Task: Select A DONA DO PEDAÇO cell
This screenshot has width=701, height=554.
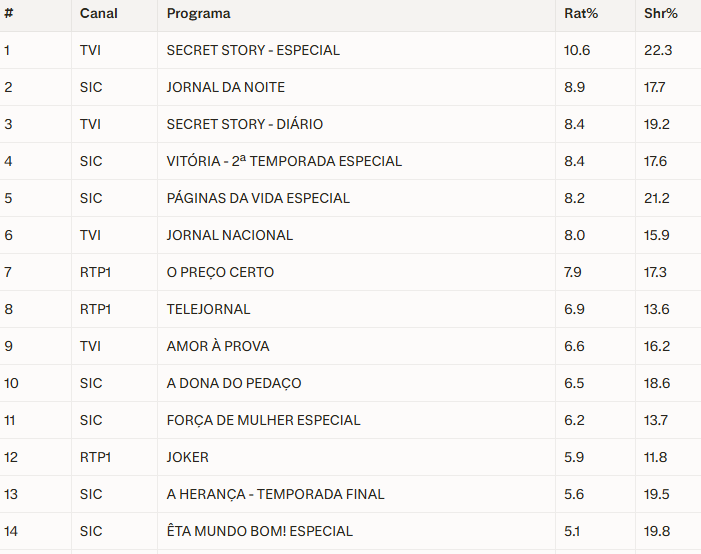Action: (x=233, y=383)
